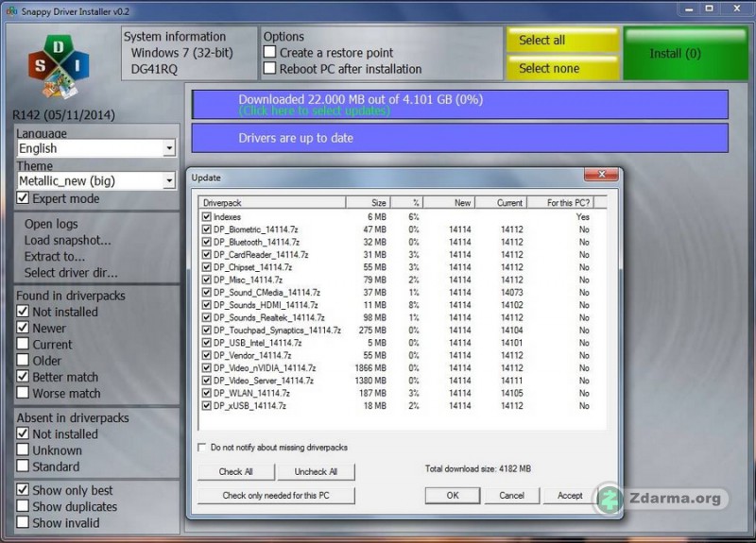The image size is (756, 543).
Task: Open the Language dropdown
Action: [x=169, y=148]
